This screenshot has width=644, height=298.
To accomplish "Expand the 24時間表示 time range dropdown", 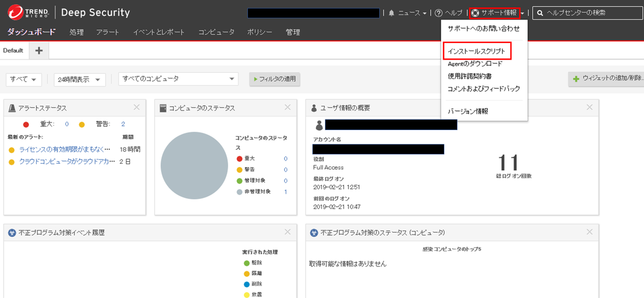I will point(79,79).
